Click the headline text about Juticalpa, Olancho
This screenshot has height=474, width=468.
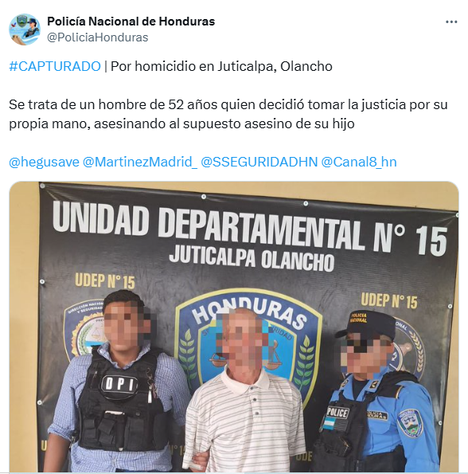221,66
